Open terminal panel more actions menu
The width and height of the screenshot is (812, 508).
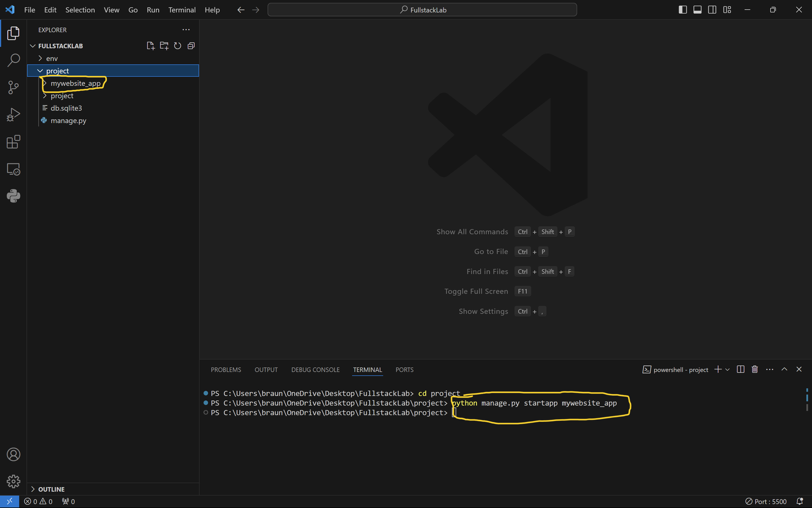point(769,369)
